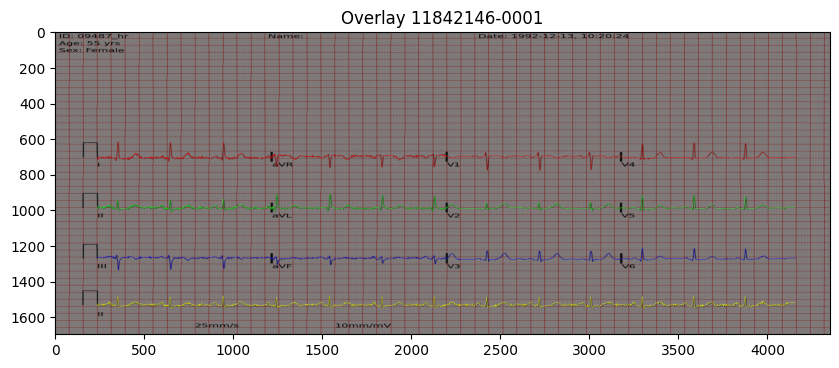Screen dimensions: 839x368
Task: Select the "ID: 09487_hr" header text
Action: click(x=93, y=36)
